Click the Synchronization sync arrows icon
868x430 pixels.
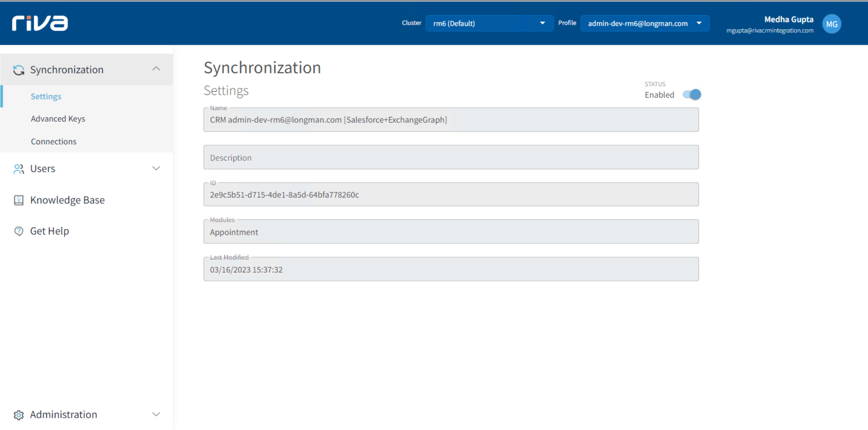point(19,70)
